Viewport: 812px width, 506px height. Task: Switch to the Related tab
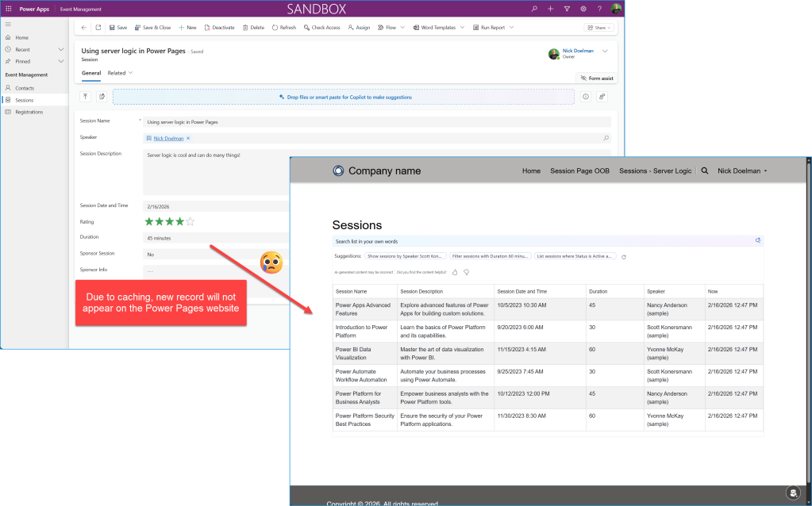coord(120,73)
